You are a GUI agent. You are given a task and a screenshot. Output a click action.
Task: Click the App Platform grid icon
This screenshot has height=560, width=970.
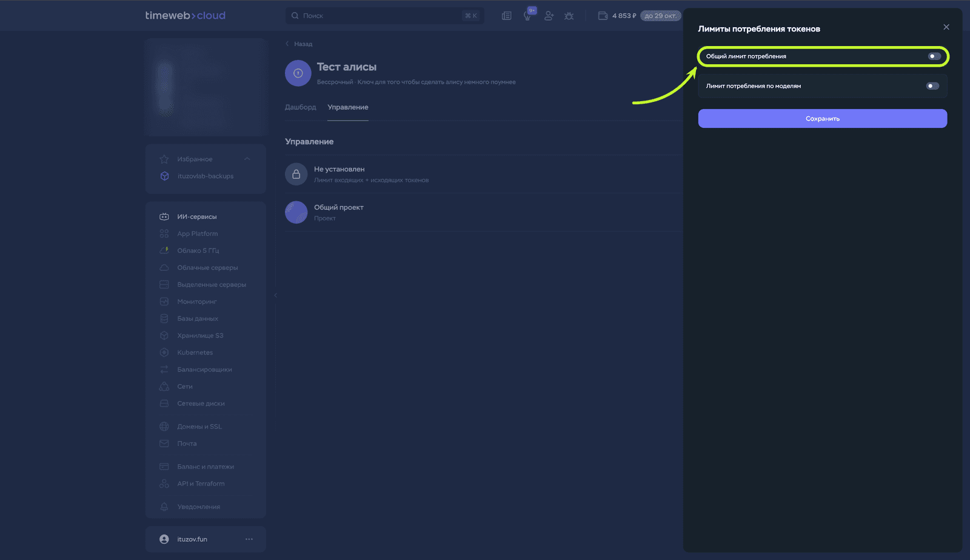(164, 234)
